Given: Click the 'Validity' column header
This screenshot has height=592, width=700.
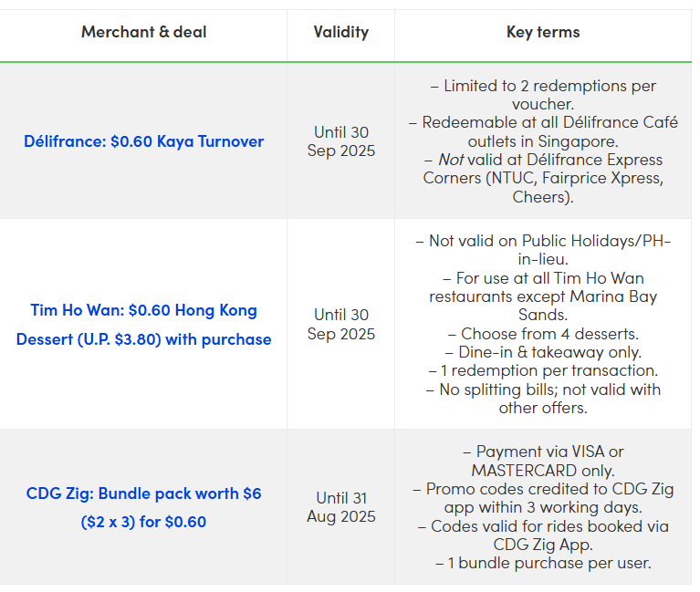Looking at the screenshot, I should (x=340, y=32).
